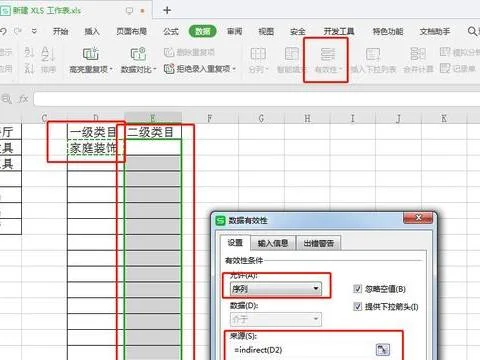This screenshot has width=480, height=360.
Task: Switch to the 视图 ribbon tab
Action: point(266,31)
